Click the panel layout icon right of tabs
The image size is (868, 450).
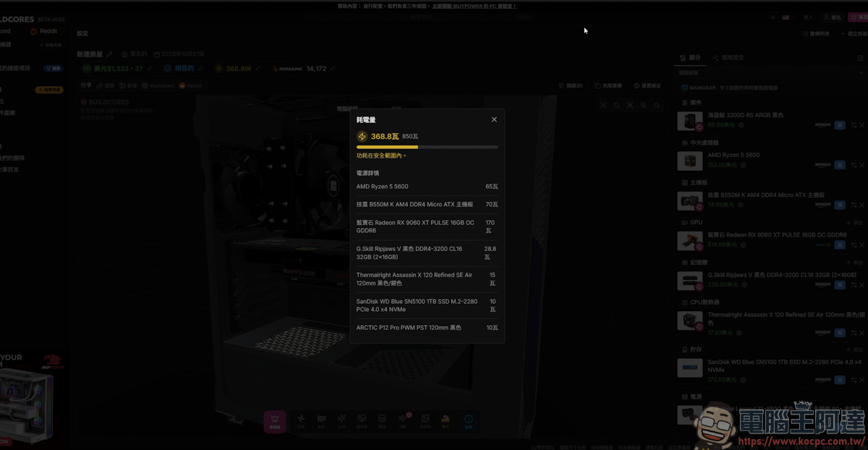861,57
